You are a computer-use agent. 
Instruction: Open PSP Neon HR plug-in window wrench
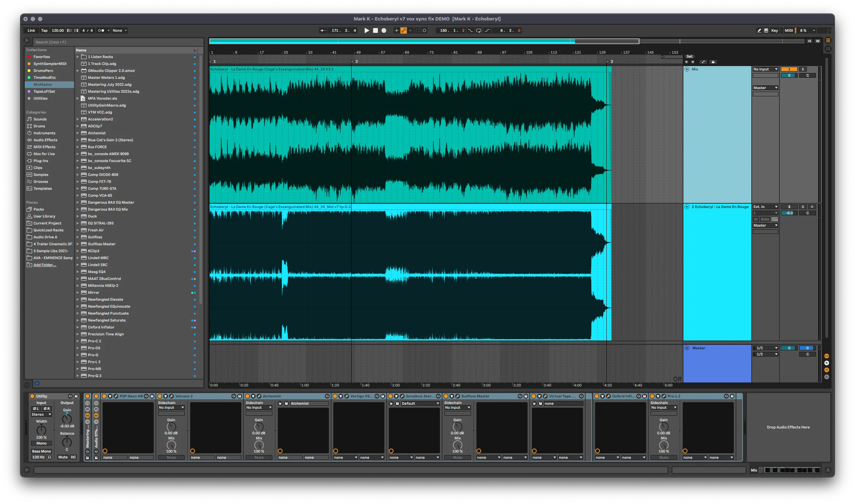(116, 396)
